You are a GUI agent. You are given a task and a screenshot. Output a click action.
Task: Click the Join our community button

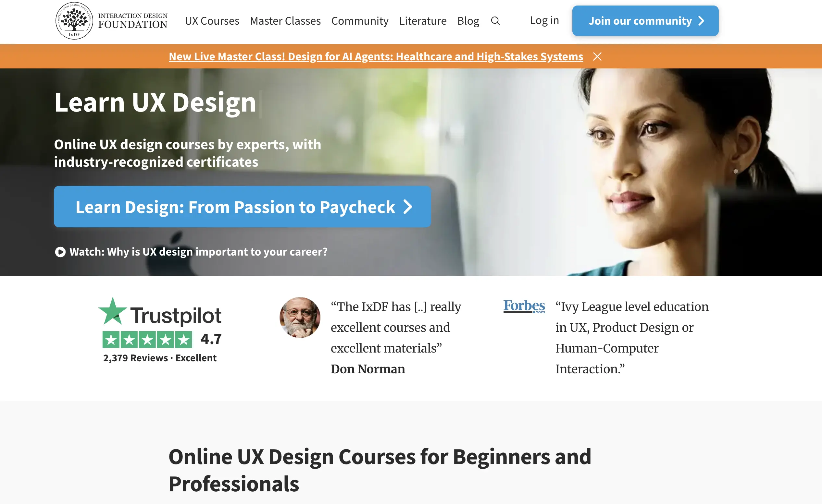click(x=645, y=21)
